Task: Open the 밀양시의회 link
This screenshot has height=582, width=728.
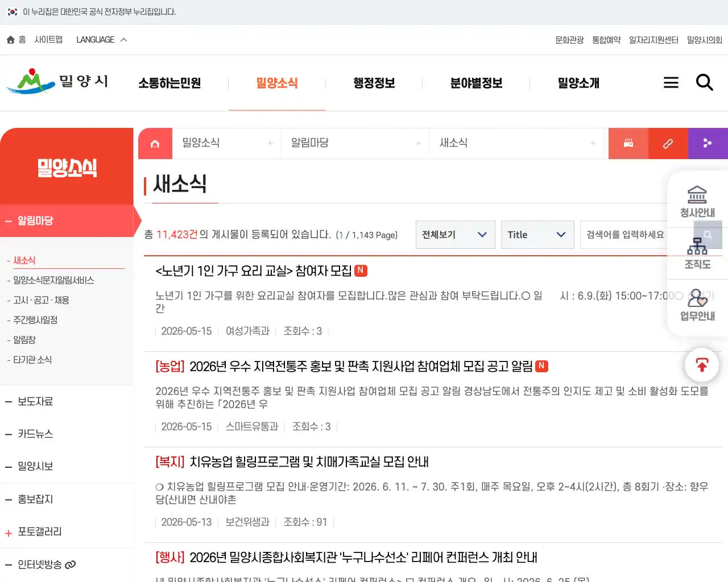Action: [704, 40]
